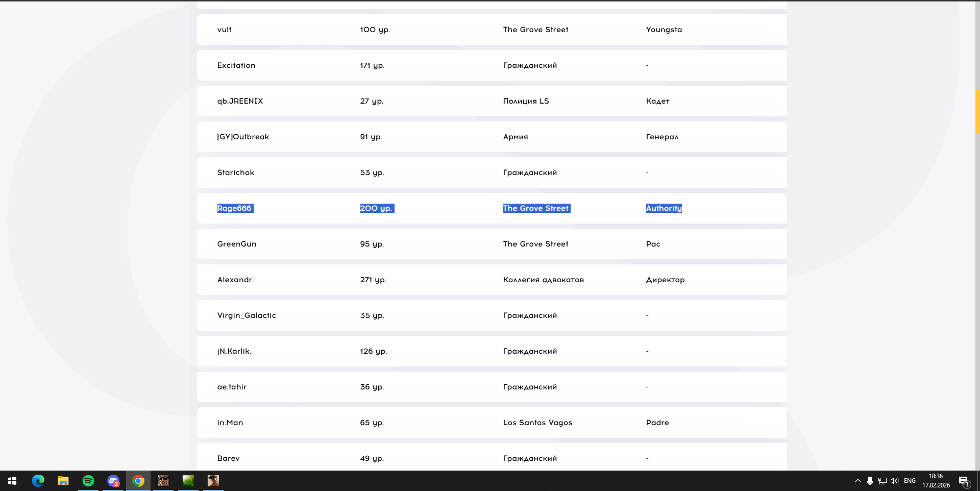Click the highlighted Rage666 name
Image resolution: width=980 pixels, height=491 pixels.
point(234,208)
